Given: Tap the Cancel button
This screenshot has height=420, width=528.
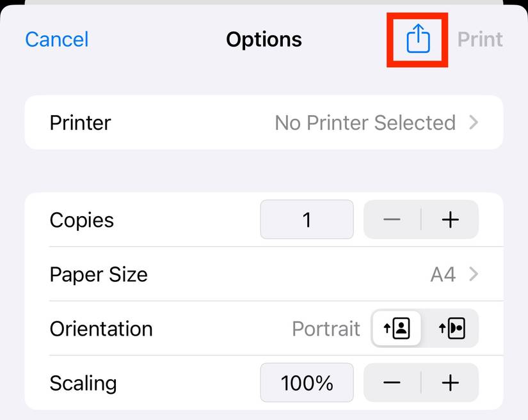Looking at the screenshot, I should click(x=56, y=39).
